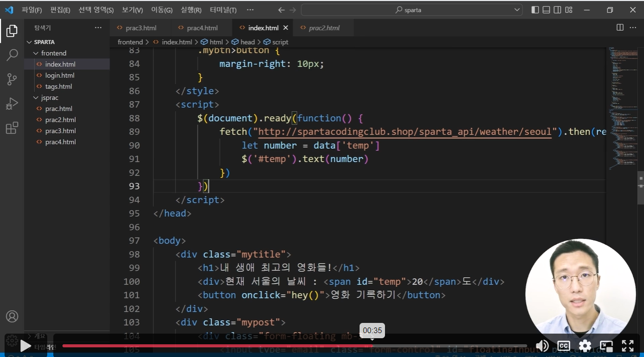
Task: Switch to the prac3.html tab
Action: point(141,28)
